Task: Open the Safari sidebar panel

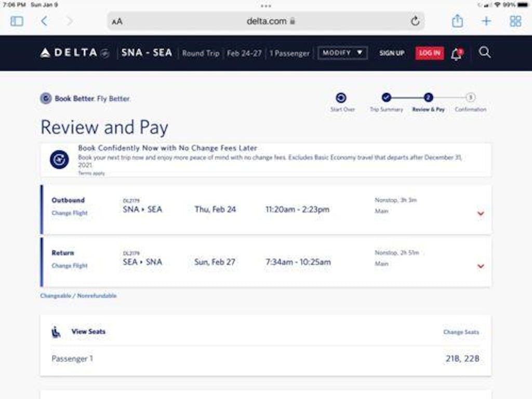Action: (x=17, y=21)
